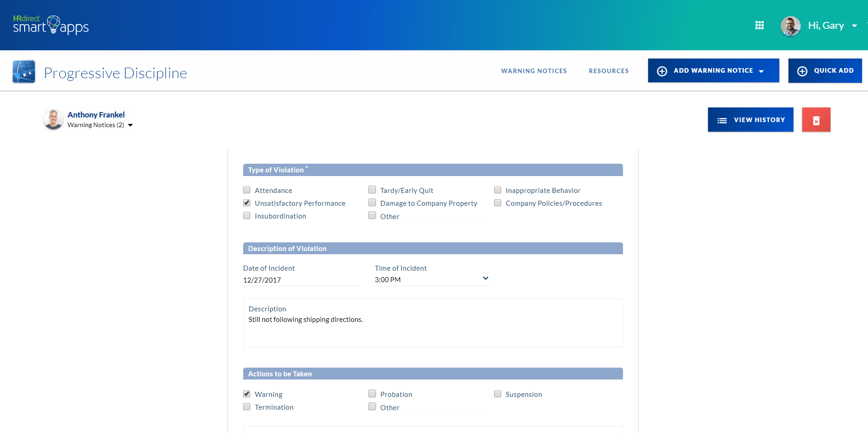Enable the Suspension action checkbox
The image size is (868, 433).
pos(498,394)
